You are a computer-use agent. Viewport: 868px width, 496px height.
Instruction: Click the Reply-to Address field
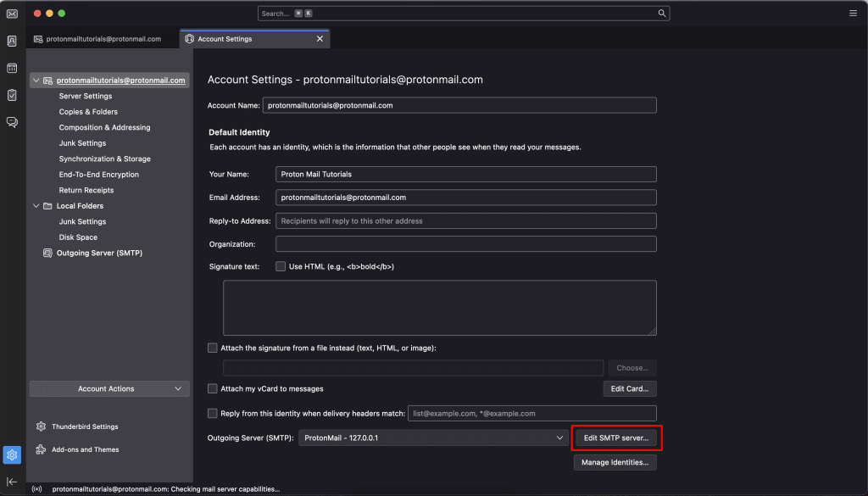pos(466,221)
